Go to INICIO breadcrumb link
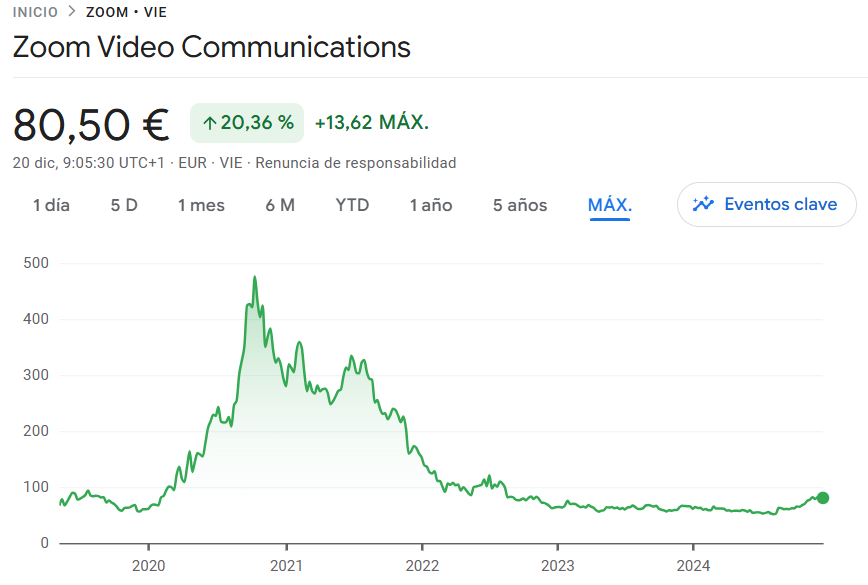The width and height of the screenshot is (868, 585). [x=35, y=13]
